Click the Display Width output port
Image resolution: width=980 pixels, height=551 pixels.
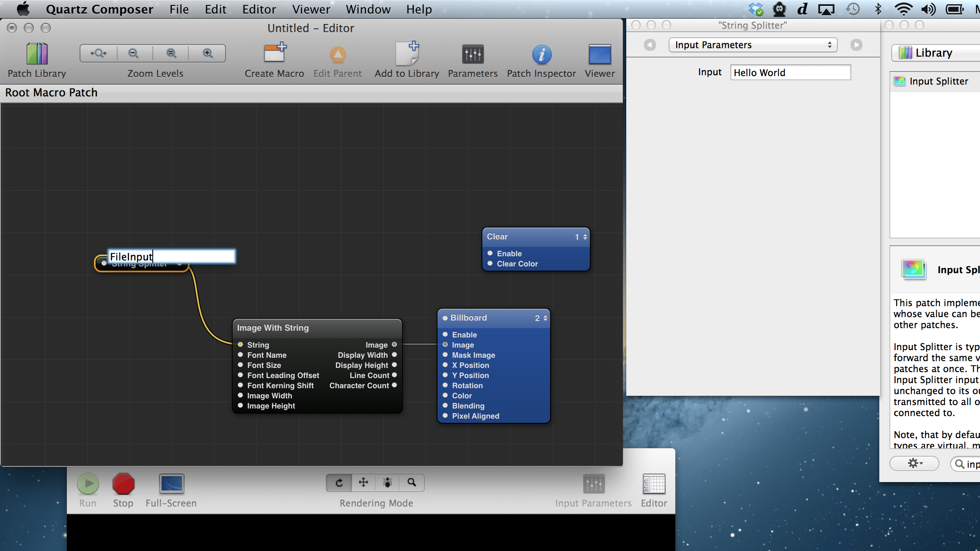coord(394,355)
